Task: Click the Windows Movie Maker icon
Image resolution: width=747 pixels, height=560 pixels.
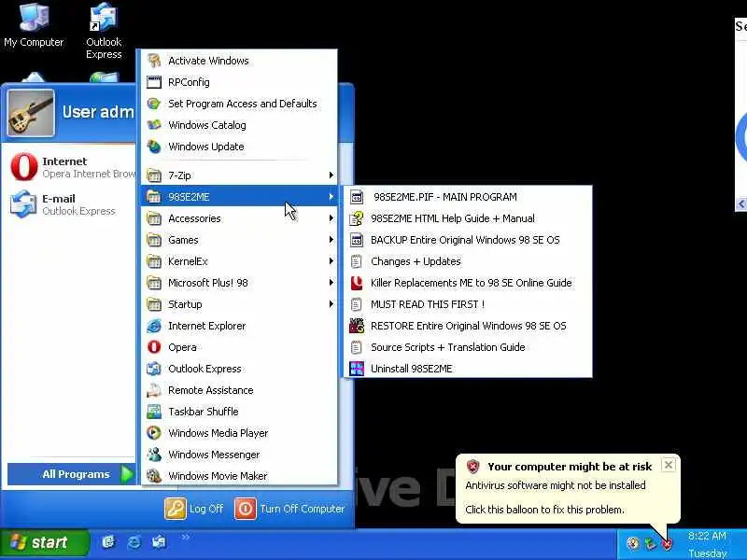Action: (154, 476)
